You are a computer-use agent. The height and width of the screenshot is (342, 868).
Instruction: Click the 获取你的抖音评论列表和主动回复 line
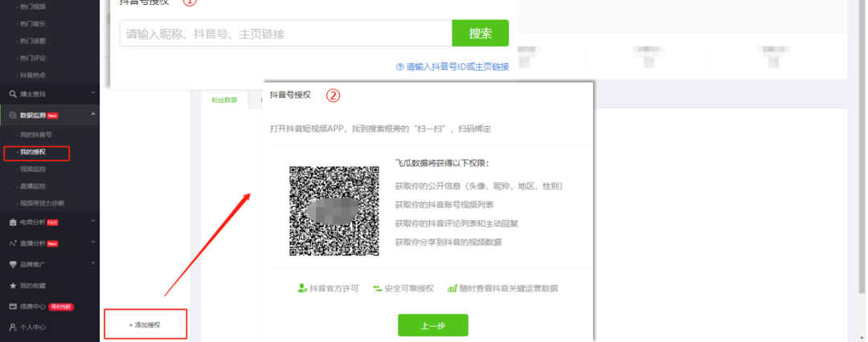[457, 223]
